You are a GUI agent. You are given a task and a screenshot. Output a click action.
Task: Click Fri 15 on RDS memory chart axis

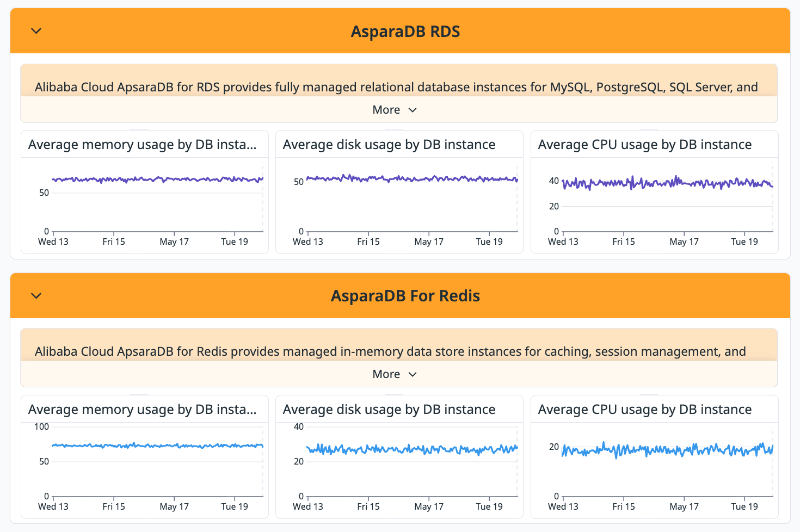coord(114,242)
